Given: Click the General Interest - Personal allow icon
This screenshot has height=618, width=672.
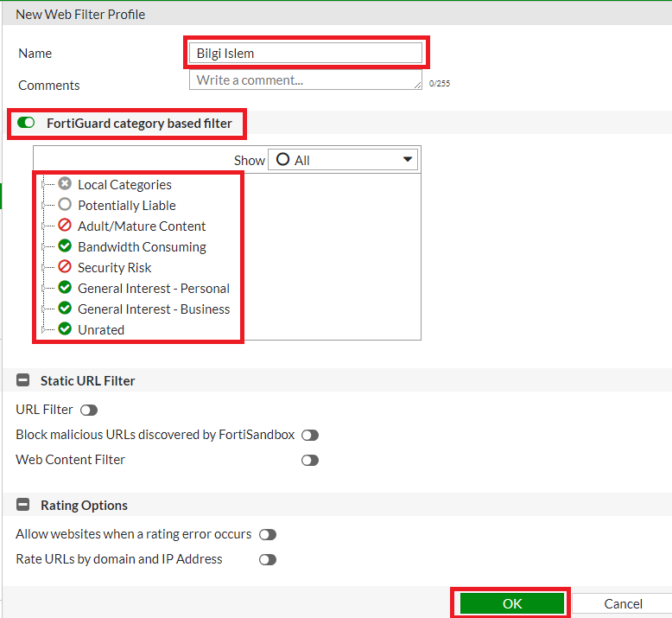Looking at the screenshot, I should pos(65,287).
